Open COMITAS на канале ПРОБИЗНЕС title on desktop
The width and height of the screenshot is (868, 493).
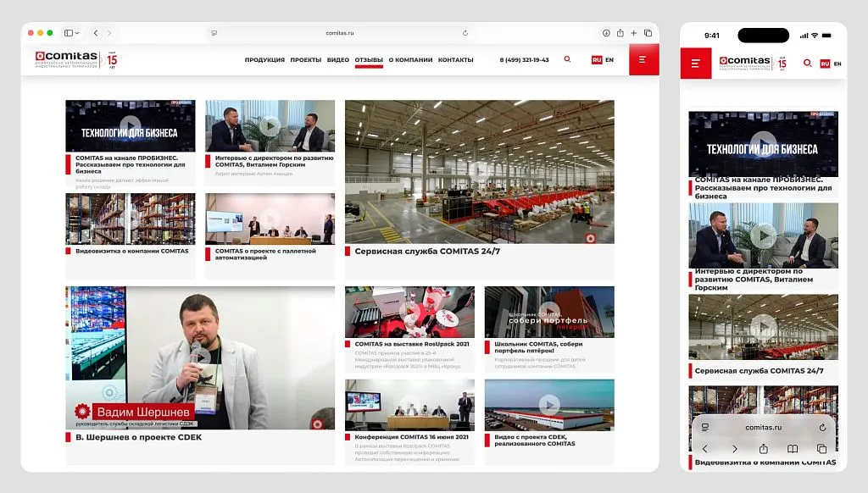131,164
